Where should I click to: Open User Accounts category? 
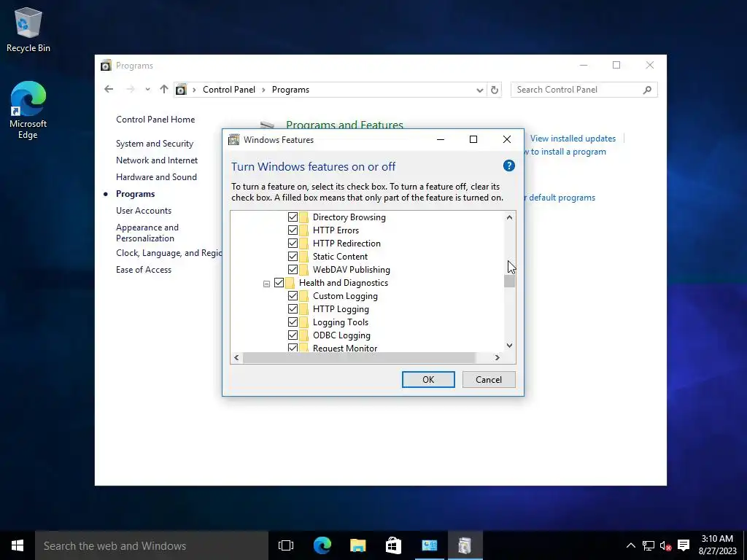pyautogui.click(x=144, y=211)
